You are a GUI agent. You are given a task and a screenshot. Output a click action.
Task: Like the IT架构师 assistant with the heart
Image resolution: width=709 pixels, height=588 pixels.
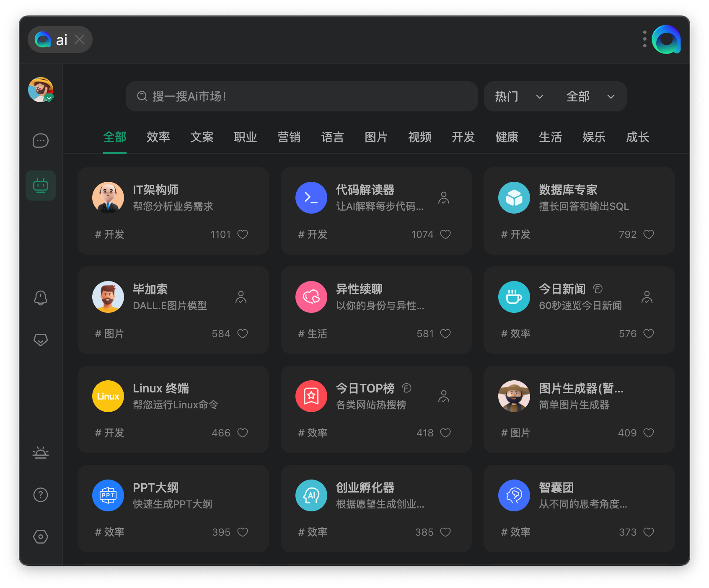243,235
